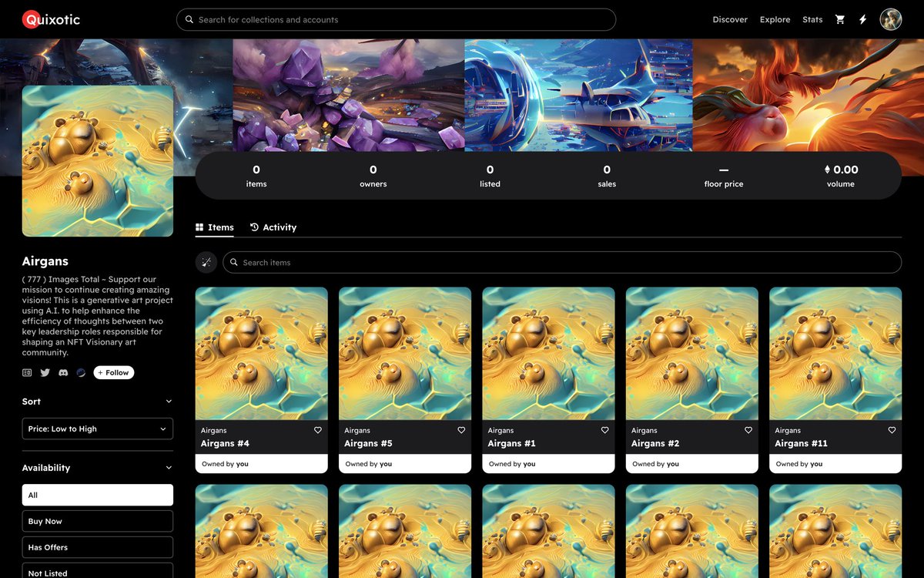Open the Discover menu
The image size is (924, 578).
730,19
